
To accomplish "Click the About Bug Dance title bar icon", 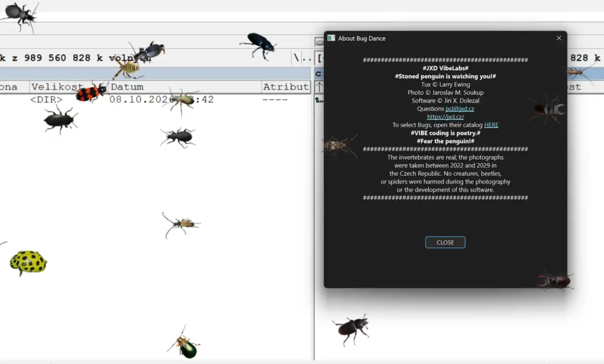I will [x=331, y=38].
